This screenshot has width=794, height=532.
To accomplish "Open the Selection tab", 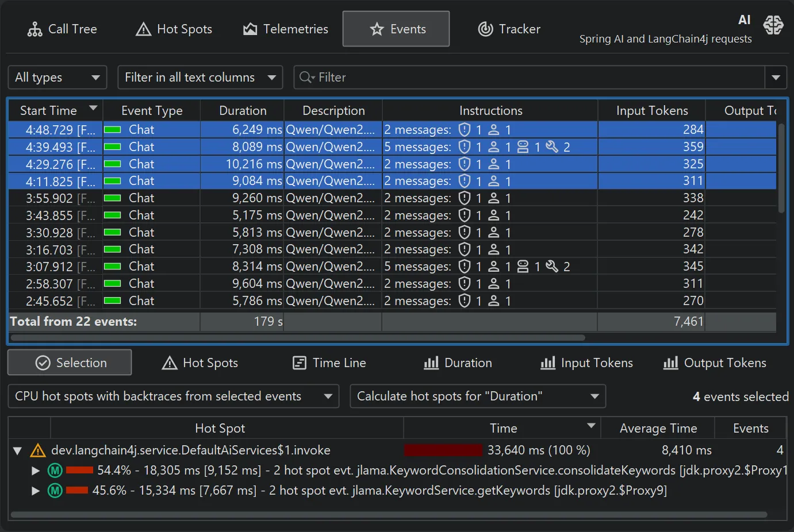I will coord(70,363).
